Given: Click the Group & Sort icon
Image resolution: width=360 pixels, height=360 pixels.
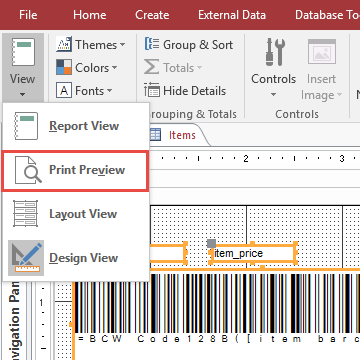Looking at the screenshot, I should click(152, 44).
